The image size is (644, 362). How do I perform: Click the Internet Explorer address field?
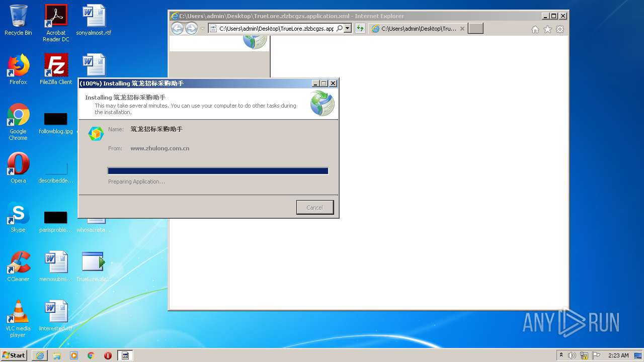point(276,29)
